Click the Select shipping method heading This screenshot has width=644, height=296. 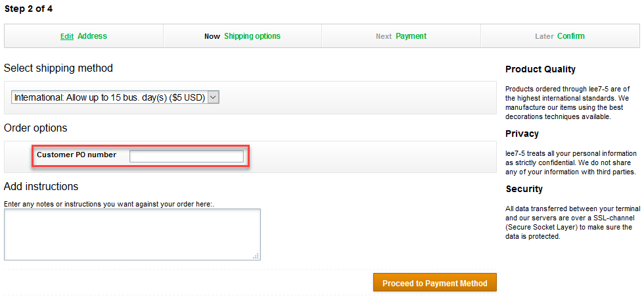click(58, 68)
